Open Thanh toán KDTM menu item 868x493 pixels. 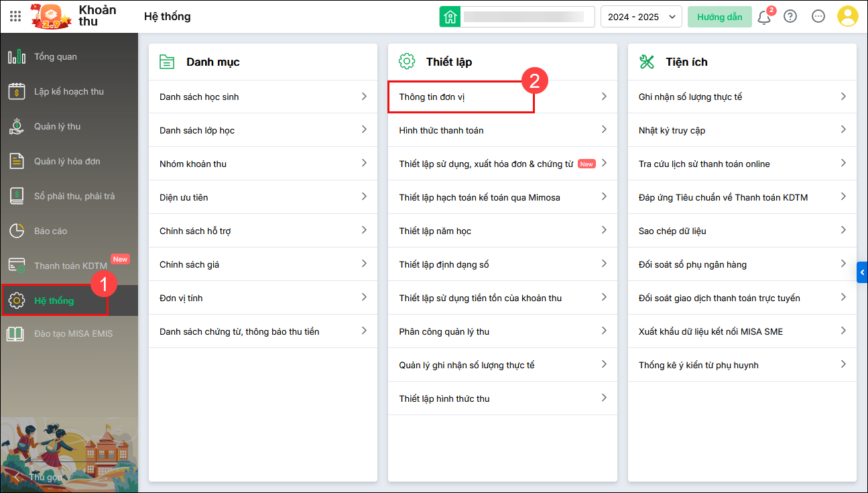(70, 266)
